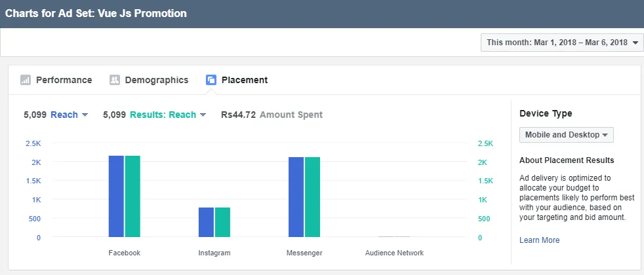
Task: Click the Instagram axis label
Action: tap(214, 253)
